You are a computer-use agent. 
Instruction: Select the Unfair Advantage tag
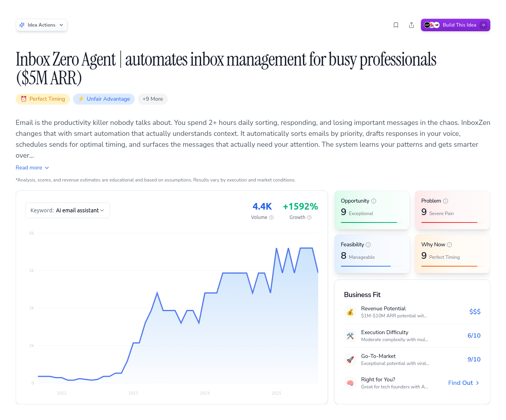click(x=104, y=99)
